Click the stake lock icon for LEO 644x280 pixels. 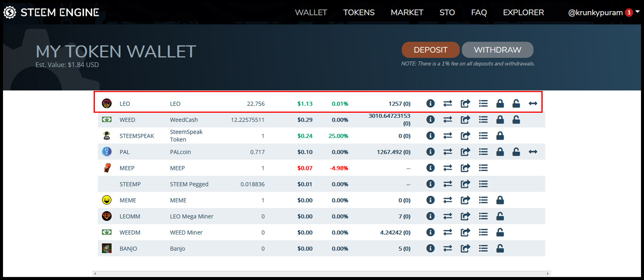tap(500, 103)
